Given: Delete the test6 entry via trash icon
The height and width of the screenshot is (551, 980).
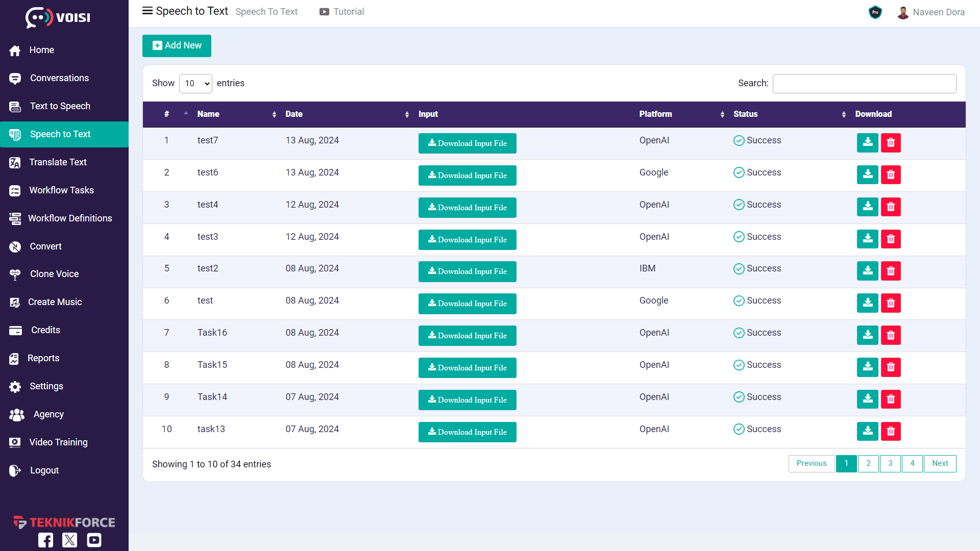Looking at the screenshot, I should [x=891, y=175].
